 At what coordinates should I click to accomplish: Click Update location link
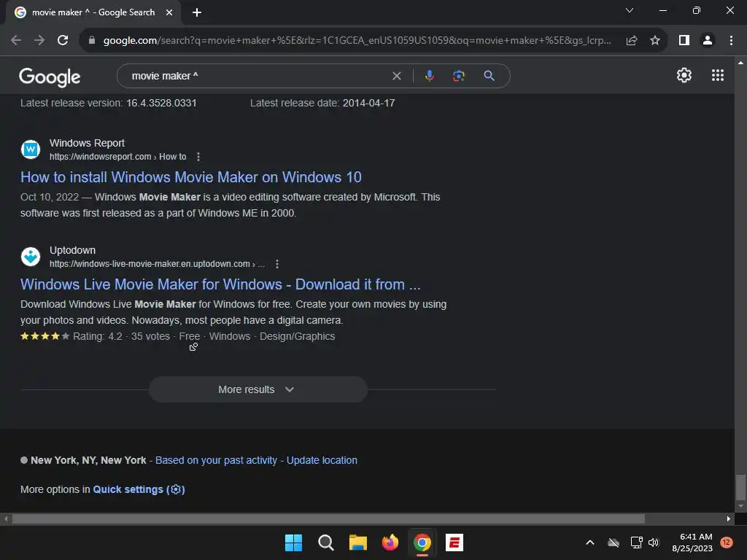pos(322,461)
